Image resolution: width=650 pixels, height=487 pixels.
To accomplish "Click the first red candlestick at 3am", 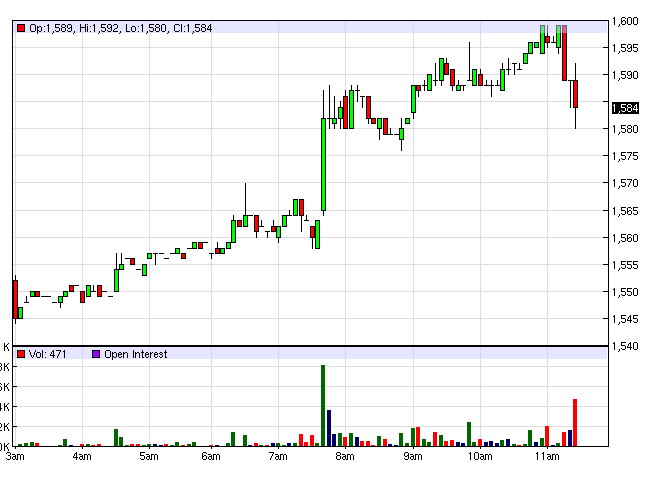I will (x=15, y=298).
